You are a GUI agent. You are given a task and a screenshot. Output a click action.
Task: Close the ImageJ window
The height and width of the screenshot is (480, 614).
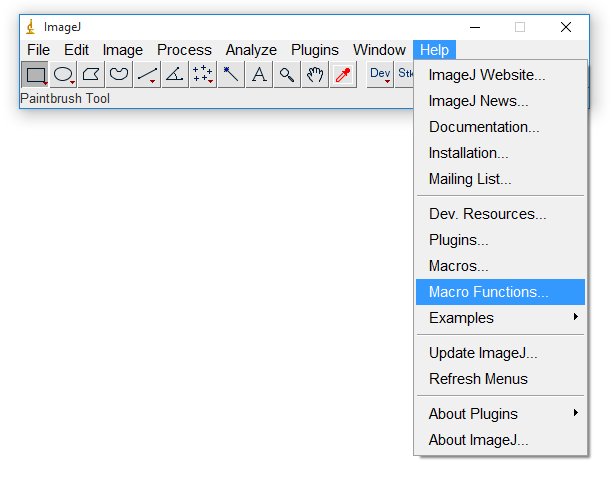pyautogui.click(x=566, y=27)
